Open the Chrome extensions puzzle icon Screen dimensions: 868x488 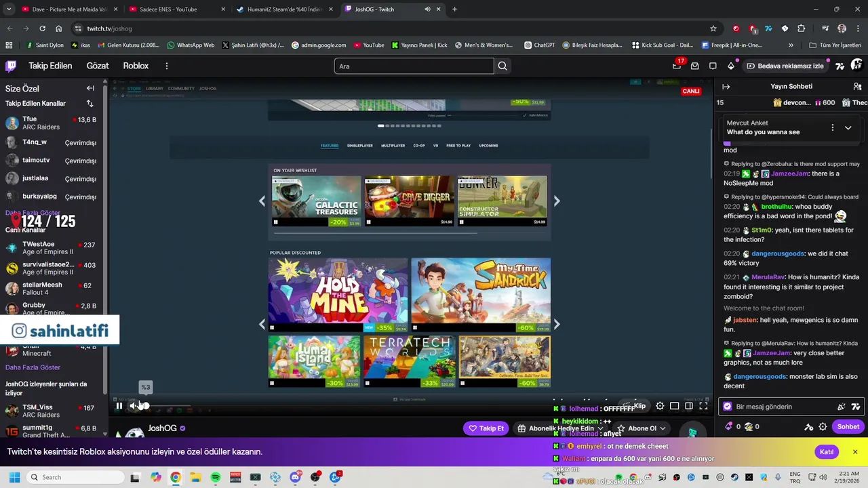(x=801, y=28)
